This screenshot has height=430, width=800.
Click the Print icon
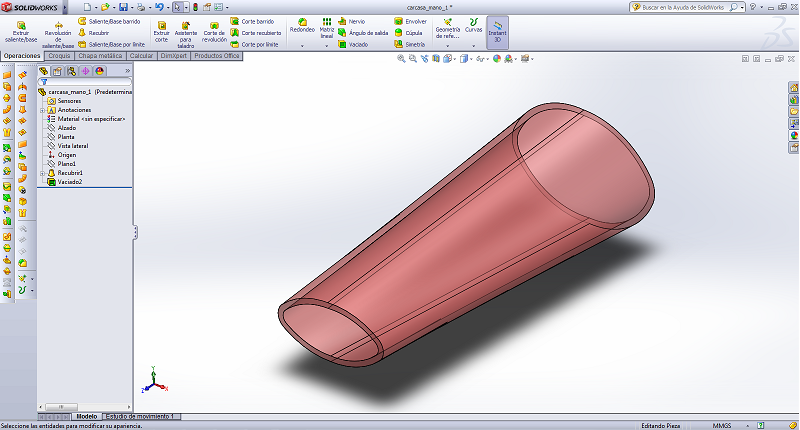tap(141, 7)
